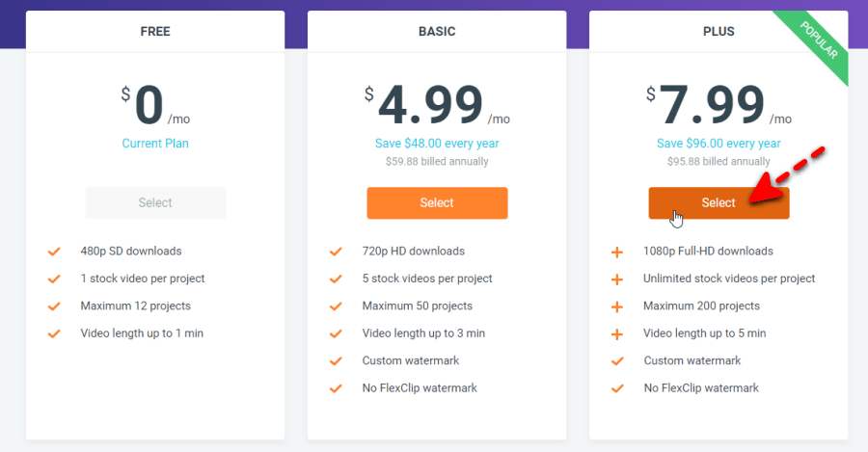The width and height of the screenshot is (868, 452).
Task: Click plus icon next to Unlimited stock videos
Action: tap(616, 279)
